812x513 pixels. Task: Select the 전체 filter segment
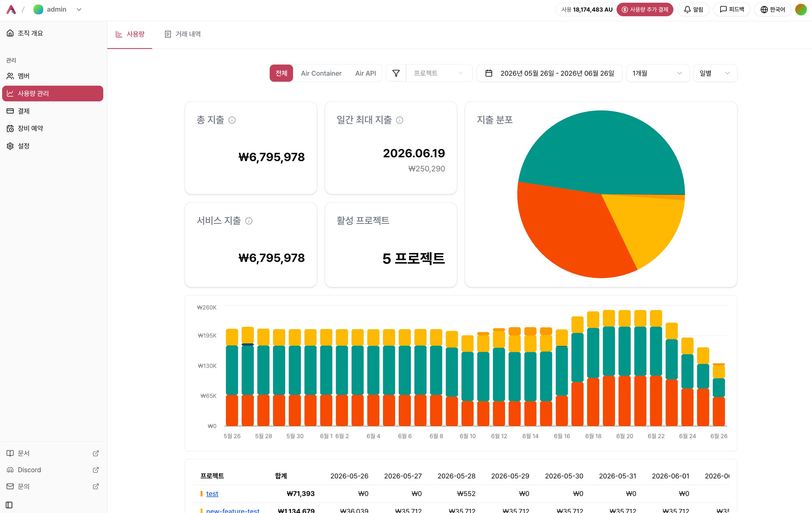[x=281, y=73]
